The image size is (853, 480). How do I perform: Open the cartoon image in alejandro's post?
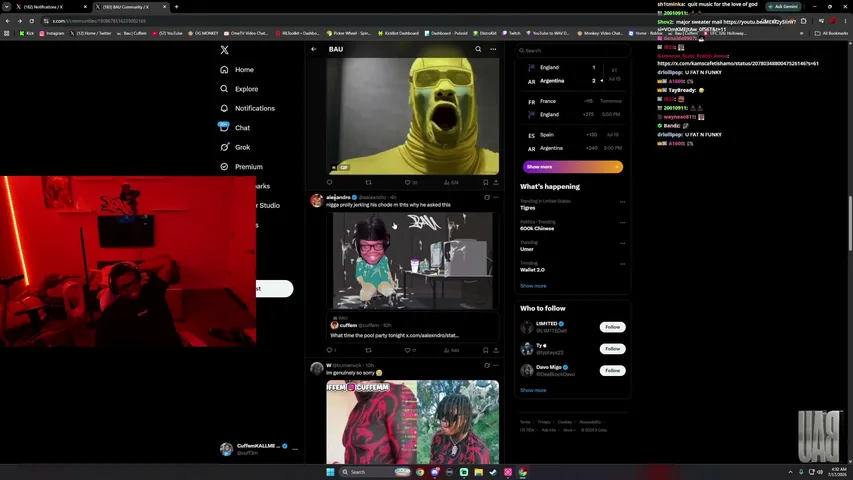412,261
